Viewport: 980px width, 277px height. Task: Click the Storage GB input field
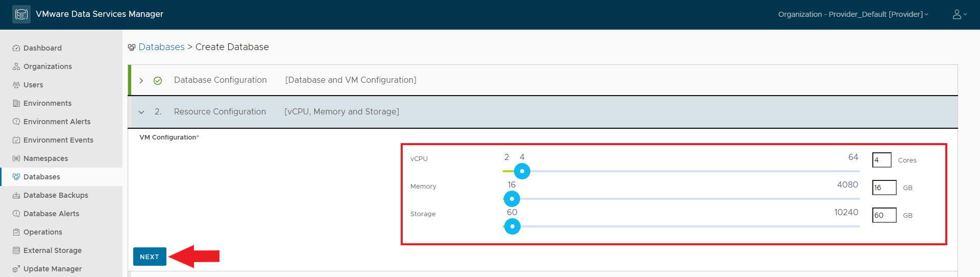884,215
